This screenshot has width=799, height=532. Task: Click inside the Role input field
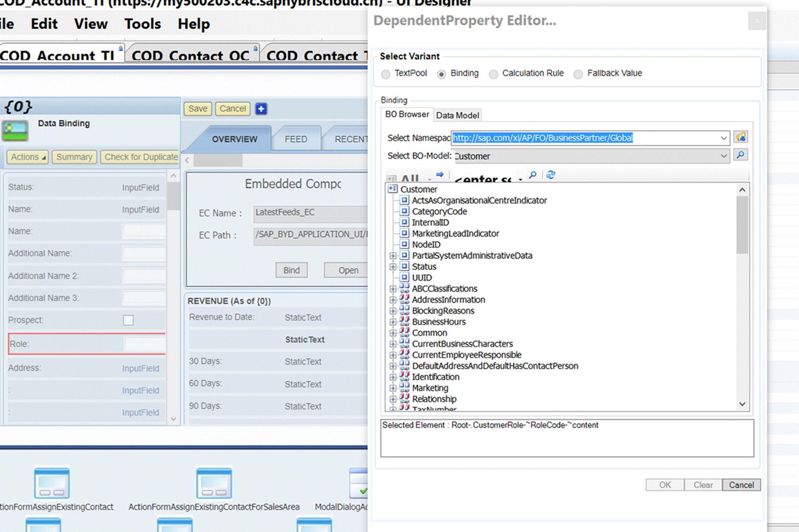(145, 344)
